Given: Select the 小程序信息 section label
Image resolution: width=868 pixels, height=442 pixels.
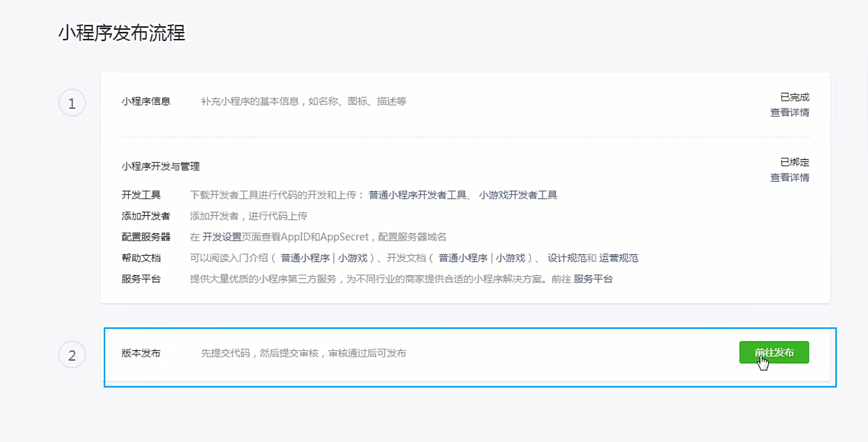Looking at the screenshot, I should 146,102.
